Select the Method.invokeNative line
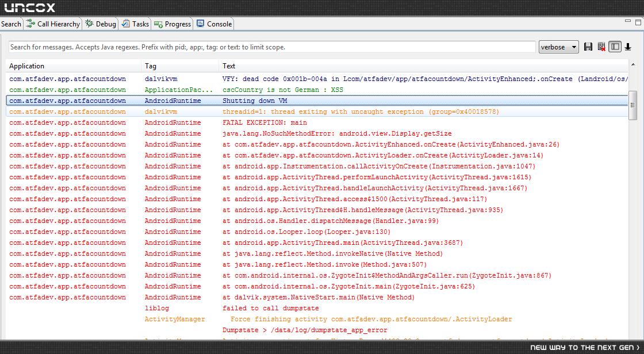Viewport: 644px width, 354px height. point(317,253)
